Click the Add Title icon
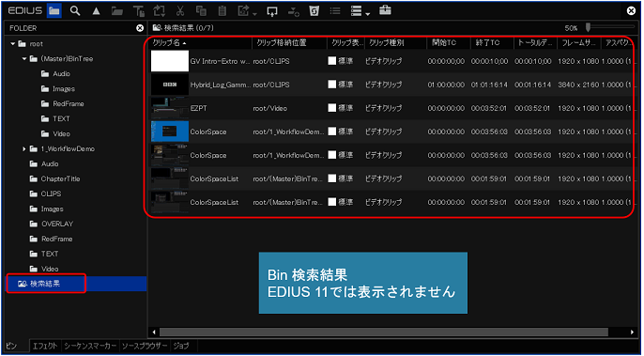This screenshot has width=644, height=356. pyautogui.click(x=139, y=11)
